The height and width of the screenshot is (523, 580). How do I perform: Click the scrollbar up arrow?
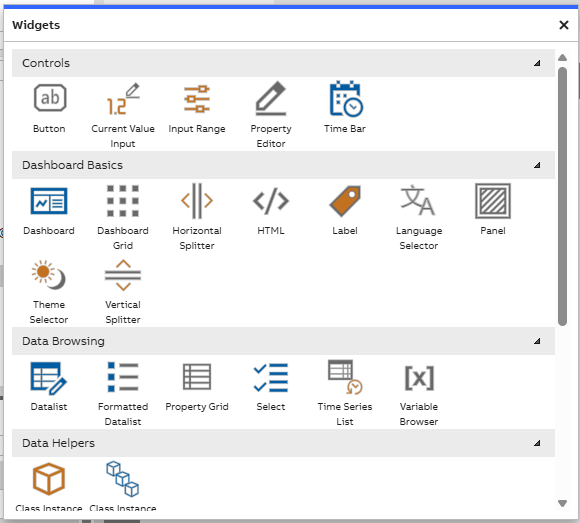(563, 57)
